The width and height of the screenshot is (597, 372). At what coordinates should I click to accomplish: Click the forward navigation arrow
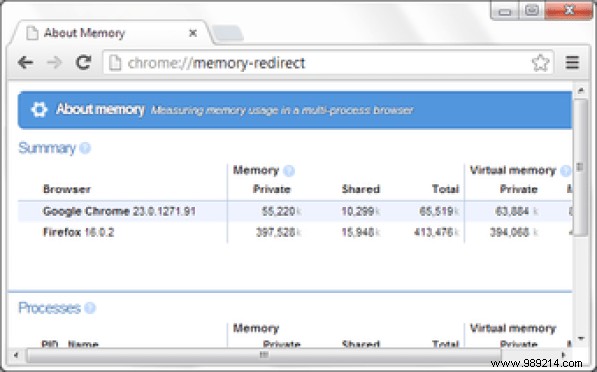[x=54, y=62]
